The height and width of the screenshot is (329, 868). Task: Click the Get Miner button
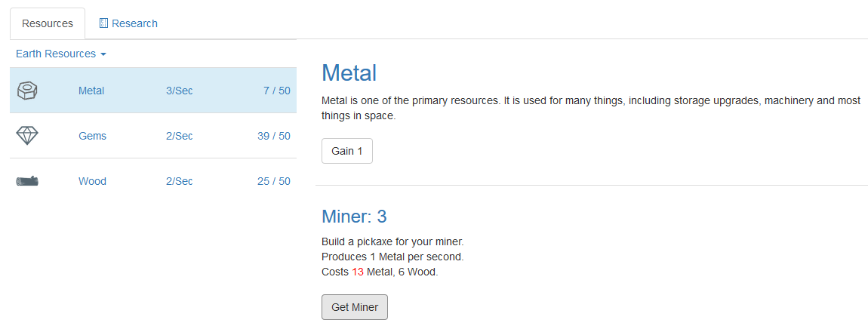point(355,307)
